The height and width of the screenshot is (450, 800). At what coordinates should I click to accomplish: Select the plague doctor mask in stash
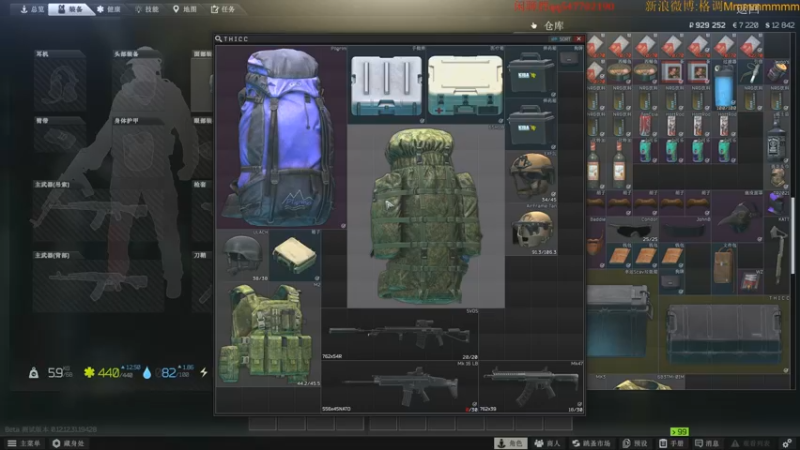pyautogui.click(x=738, y=216)
